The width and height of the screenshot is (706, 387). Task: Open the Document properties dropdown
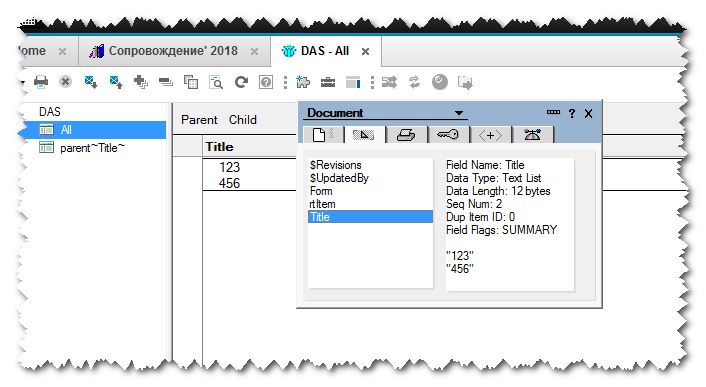459,113
